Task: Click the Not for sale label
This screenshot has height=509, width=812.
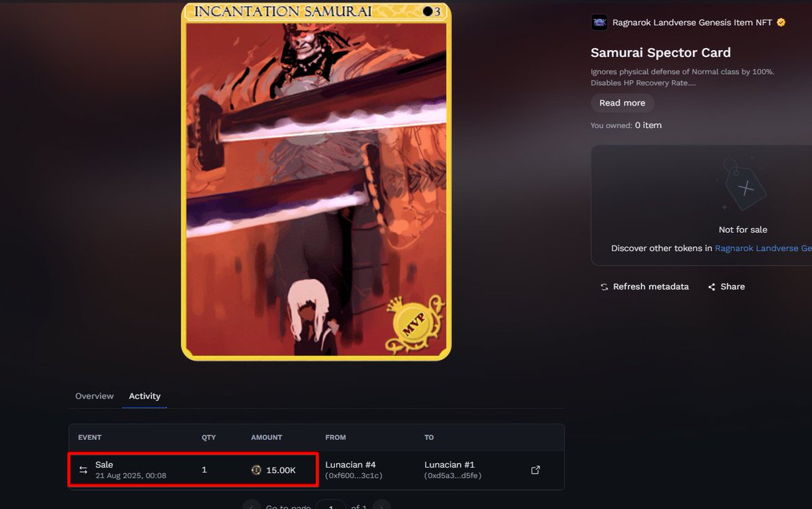Action: (743, 229)
